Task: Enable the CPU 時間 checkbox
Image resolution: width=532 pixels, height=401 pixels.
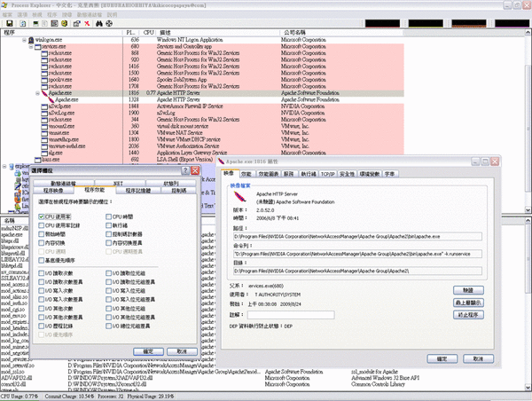Action: tap(108, 216)
